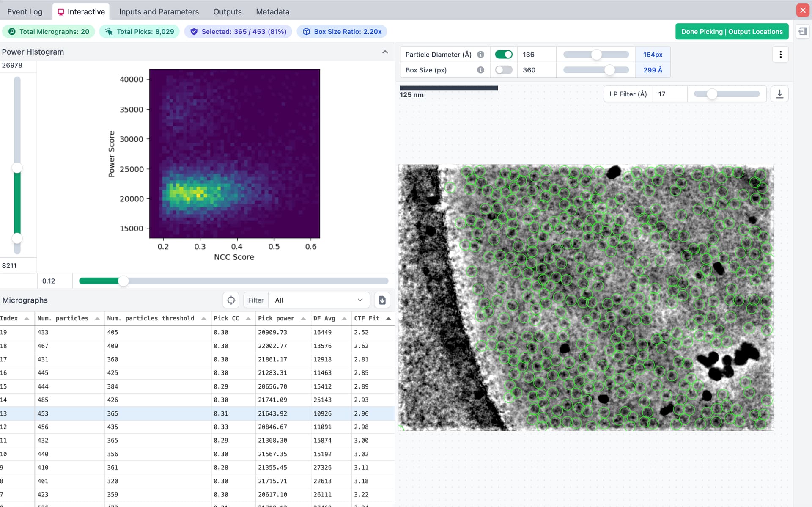812x507 pixels.
Task: Click the crosshair target icon beside Filter
Action: point(231,300)
